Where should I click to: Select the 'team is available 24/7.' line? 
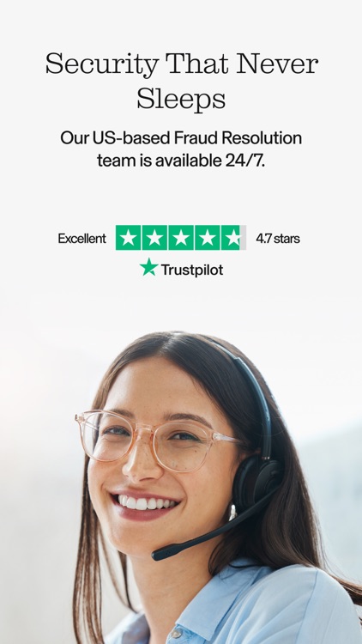pos(181,161)
